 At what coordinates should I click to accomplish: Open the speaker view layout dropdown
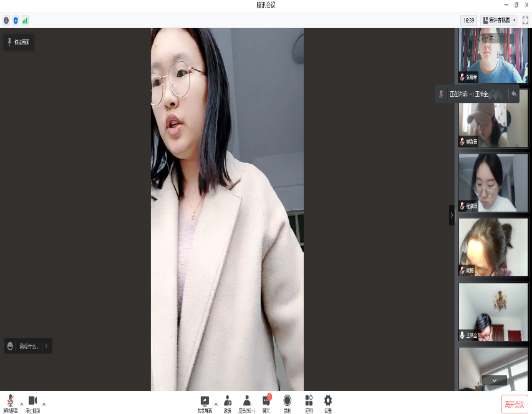(x=500, y=21)
